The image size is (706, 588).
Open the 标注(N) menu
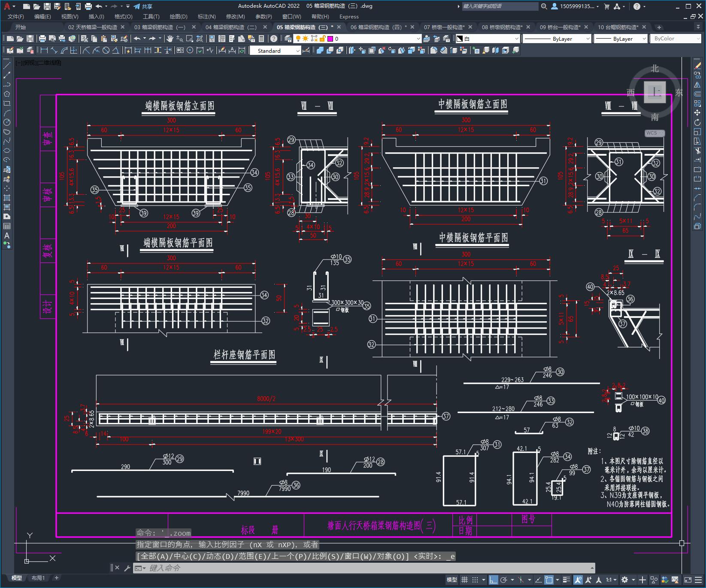(206, 16)
